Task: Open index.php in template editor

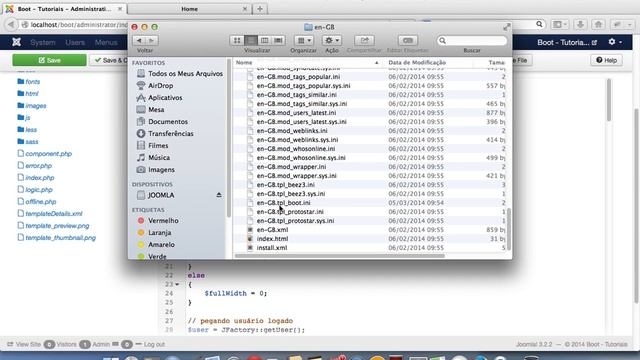Action: click(x=36, y=178)
